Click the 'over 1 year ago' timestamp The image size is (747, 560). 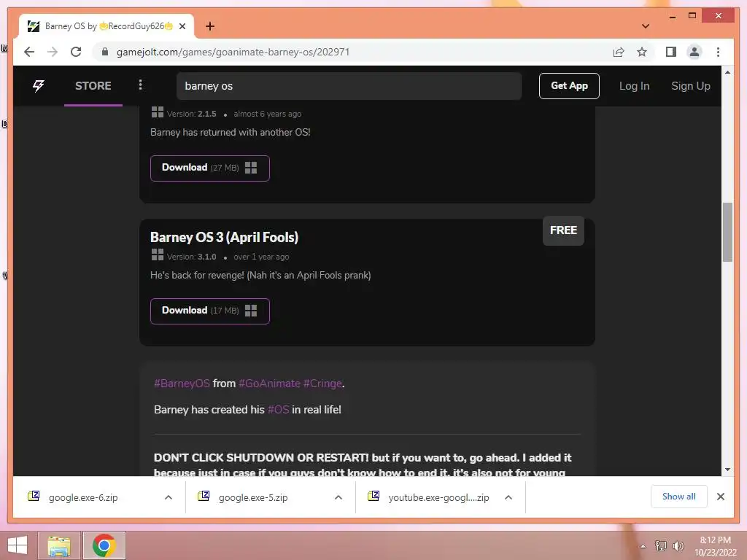pos(261,257)
